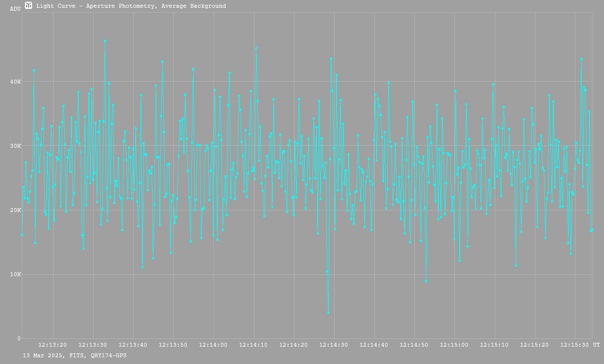This screenshot has height=364, width=604.
Task: Click the 12:13:40 time axis label
Action: pos(133,345)
